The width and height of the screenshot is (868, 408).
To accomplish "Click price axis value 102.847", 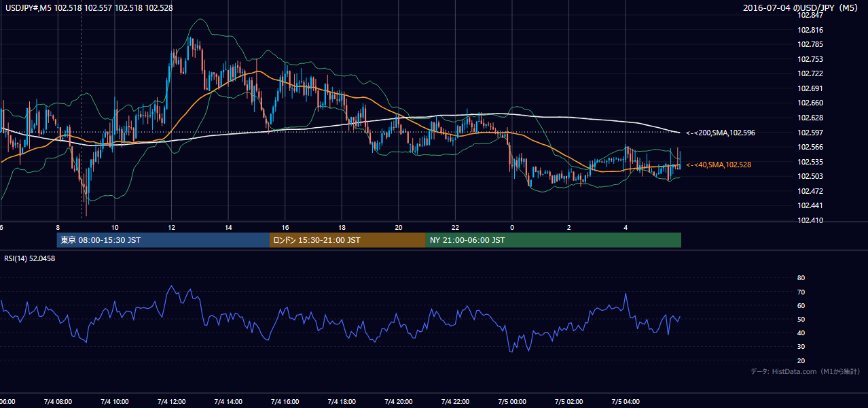I will point(810,15).
